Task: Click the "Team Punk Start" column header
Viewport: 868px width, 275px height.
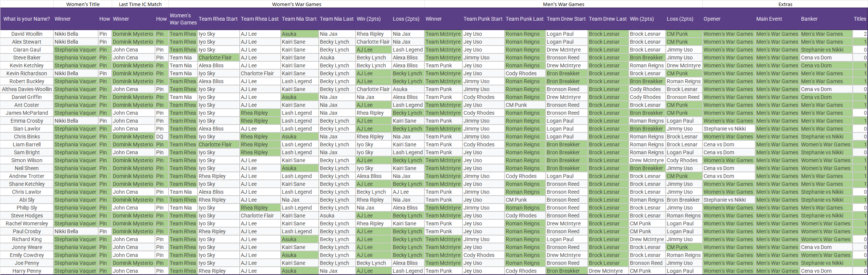Action: point(483,19)
